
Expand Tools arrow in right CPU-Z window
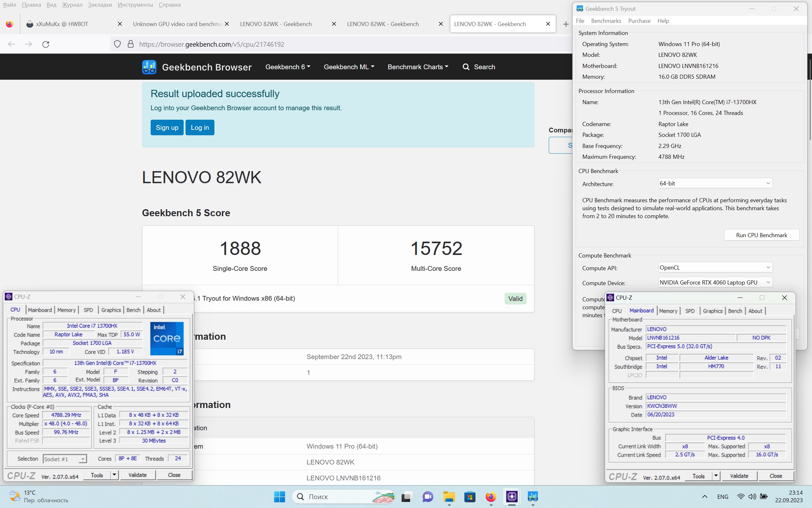[x=716, y=476]
